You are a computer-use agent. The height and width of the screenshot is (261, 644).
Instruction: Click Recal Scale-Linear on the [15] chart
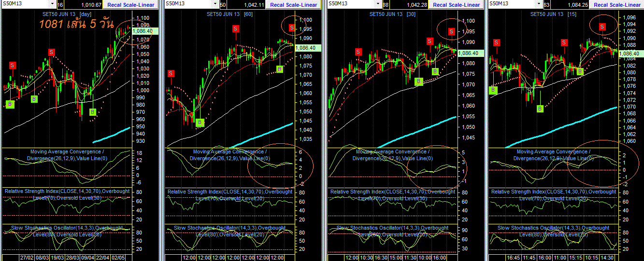coord(617,5)
